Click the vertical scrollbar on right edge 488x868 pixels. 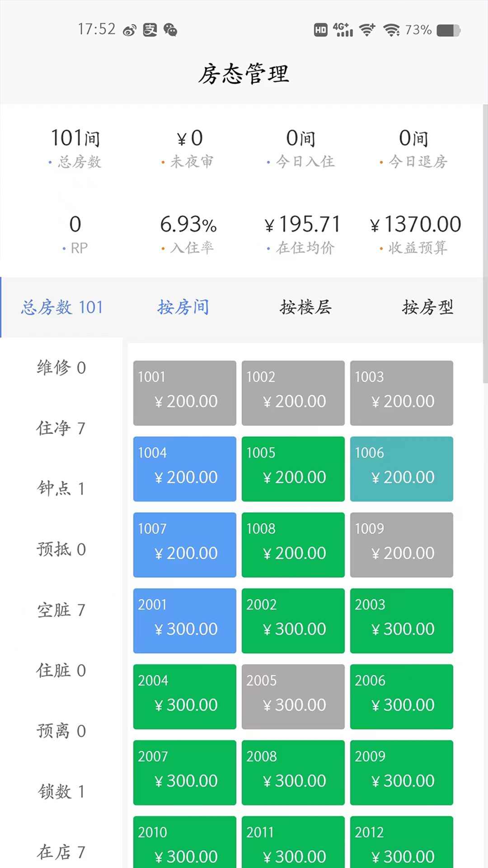click(x=485, y=244)
